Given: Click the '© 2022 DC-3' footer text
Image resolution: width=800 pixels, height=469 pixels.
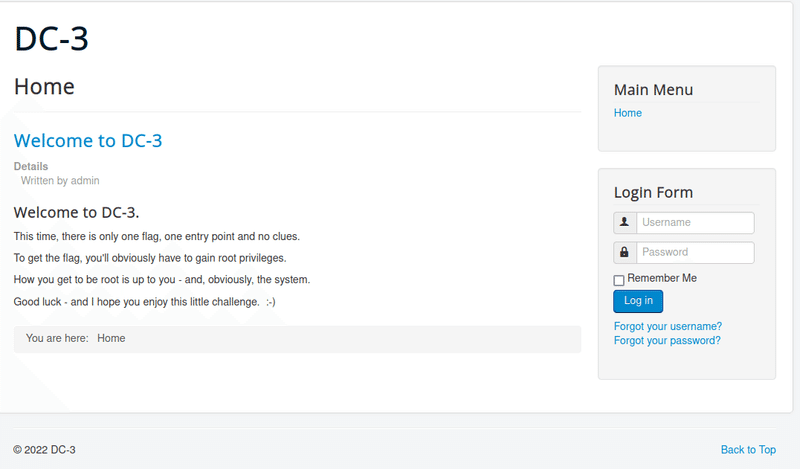Looking at the screenshot, I should tap(44, 450).
